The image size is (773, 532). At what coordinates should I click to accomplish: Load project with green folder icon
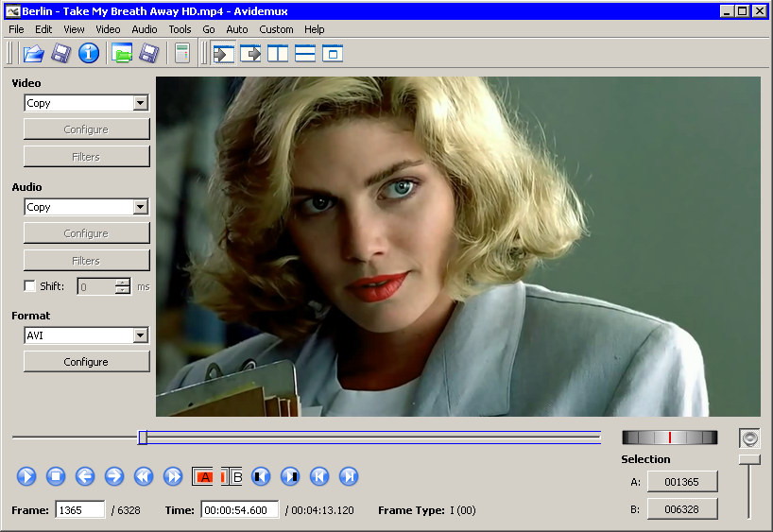click(x=122, y=53)
